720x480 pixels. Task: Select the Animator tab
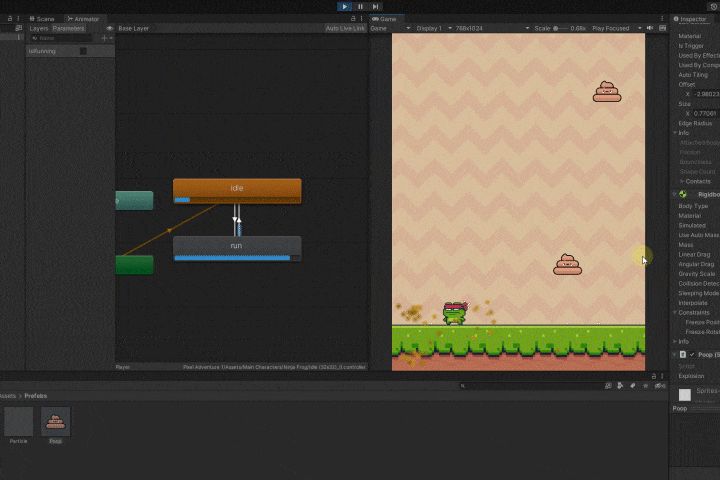pos(83,19)
